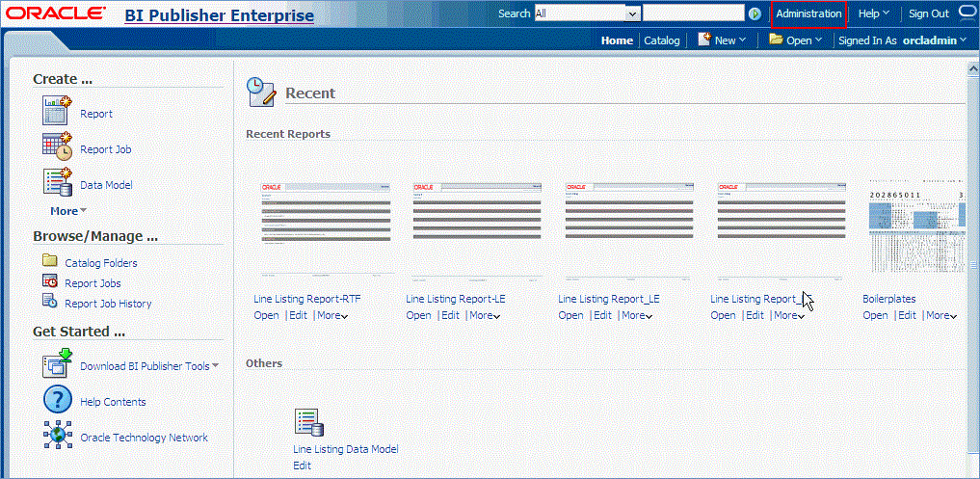Edit the Line Listing Report_LE report
This screenshot has width=980, height=479.
(x=602, y=316)
